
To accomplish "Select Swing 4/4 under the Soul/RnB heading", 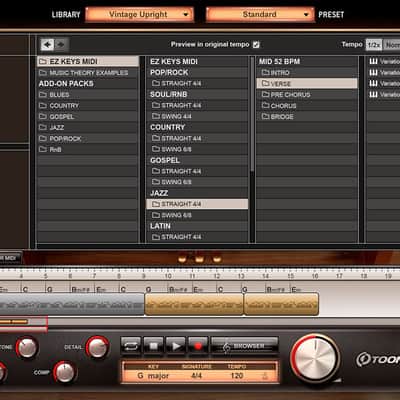I will [197, 116].
